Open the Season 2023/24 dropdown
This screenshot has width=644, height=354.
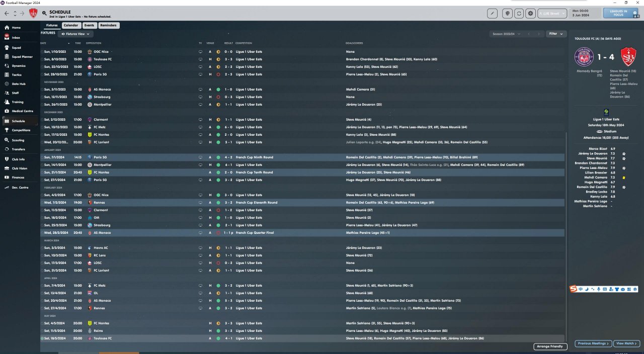click(x=507, y=34)
